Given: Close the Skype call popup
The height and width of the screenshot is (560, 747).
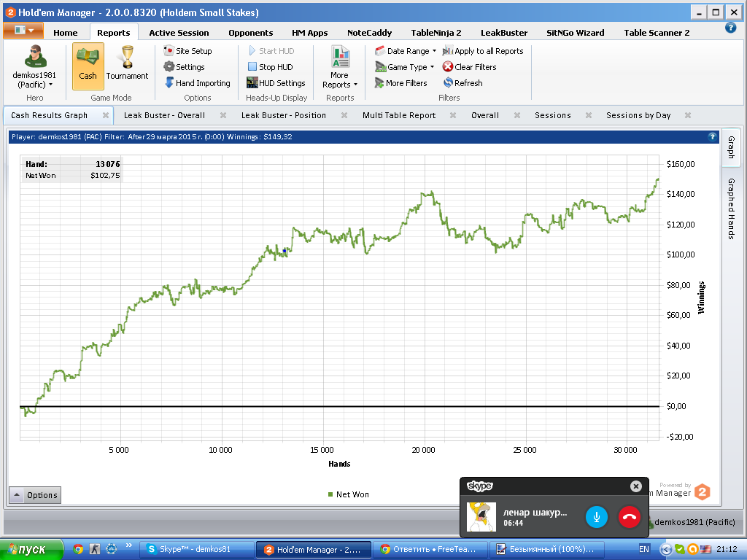Looking at the screenshot, I should (636, 486).
